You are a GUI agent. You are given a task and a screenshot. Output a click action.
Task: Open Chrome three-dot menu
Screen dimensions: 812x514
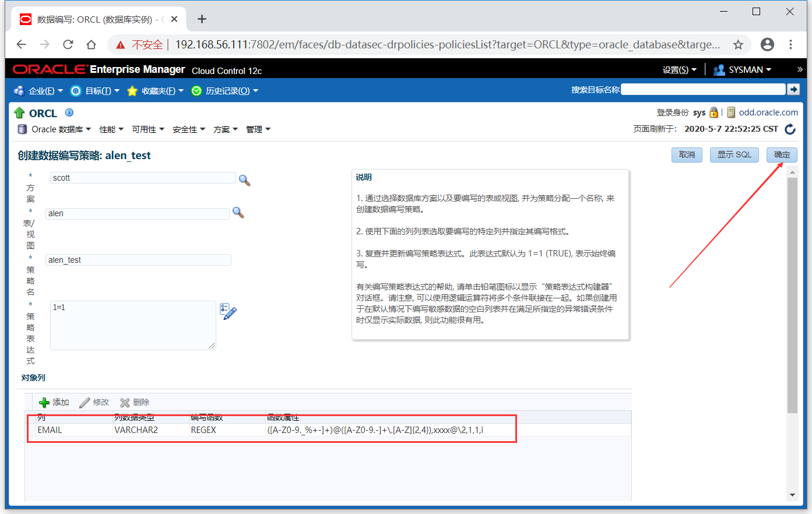pyautogui.click(x=791, y=44)
